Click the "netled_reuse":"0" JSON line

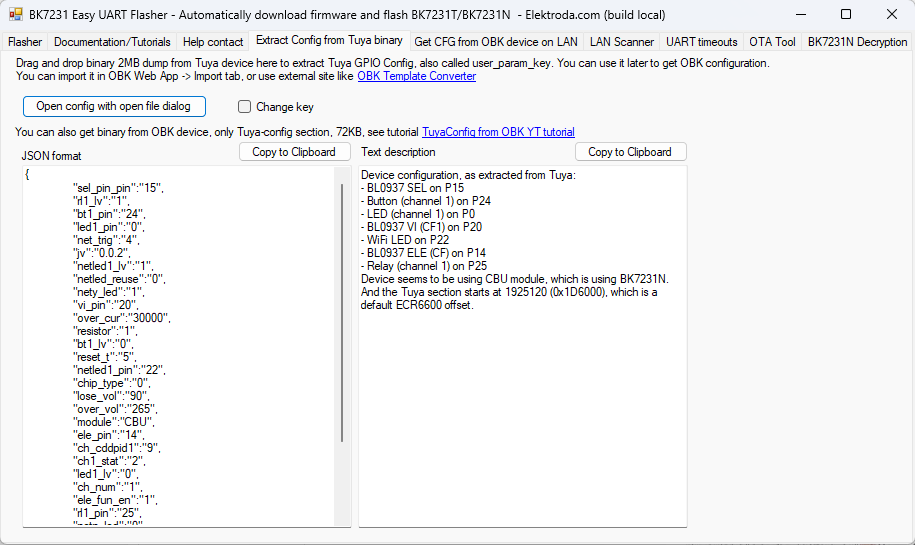pos(119,279)
